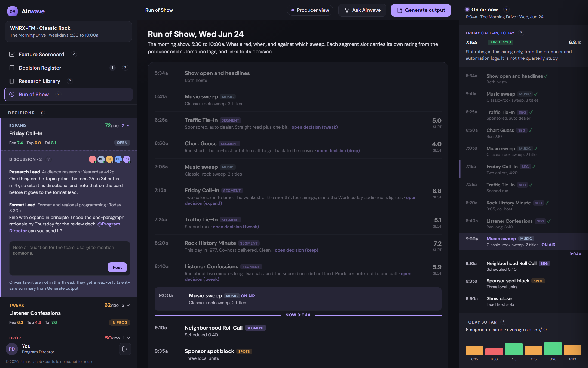588x368 pixels.
Task: Click help icon beside Friday Call-In, Today
Action: (x=521, y=33)
